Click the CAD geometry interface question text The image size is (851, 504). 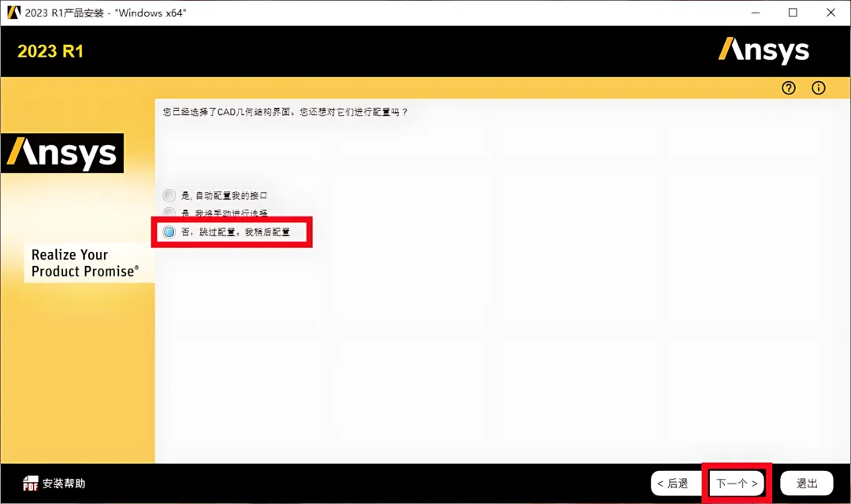tap(285, 112)
